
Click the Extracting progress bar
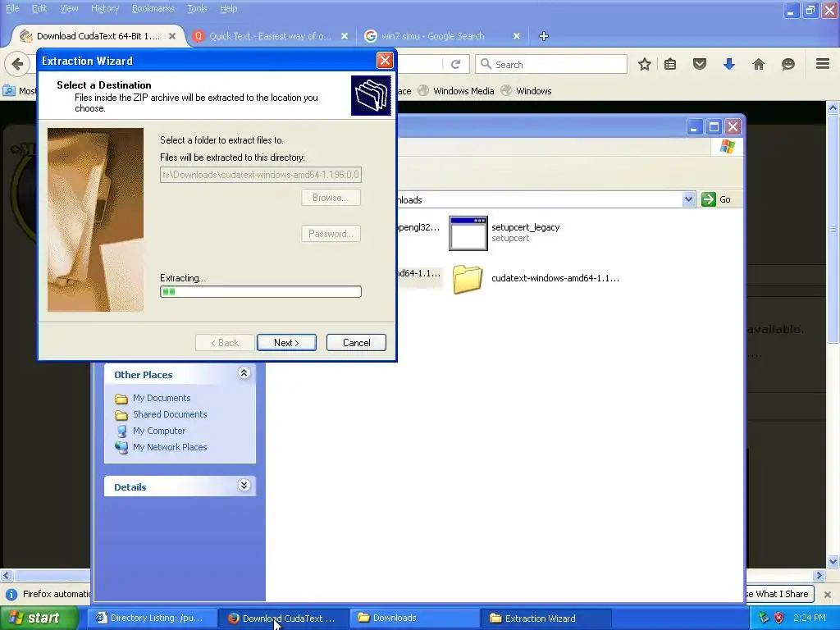pos(261,291)
